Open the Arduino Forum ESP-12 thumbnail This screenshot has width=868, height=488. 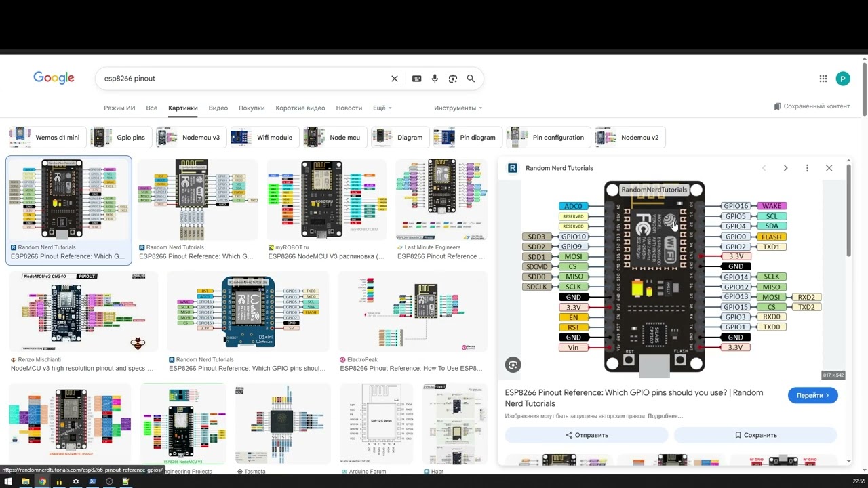pyautogui.click(x=376, y=424)
